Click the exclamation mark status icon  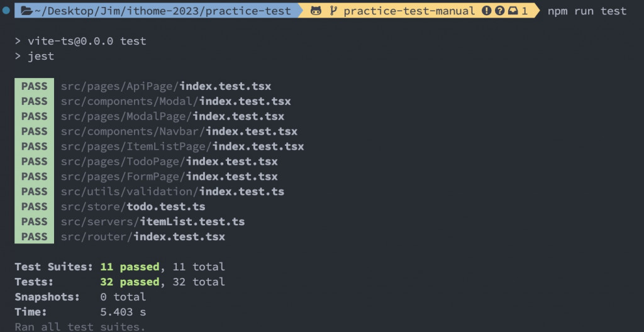486,11
